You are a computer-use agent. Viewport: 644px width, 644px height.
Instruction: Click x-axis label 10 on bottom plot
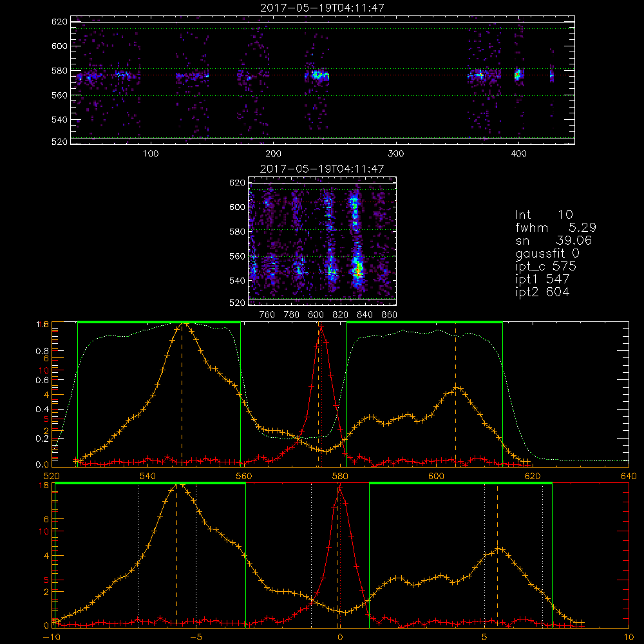pyautogui.click(x=629, y=637)
